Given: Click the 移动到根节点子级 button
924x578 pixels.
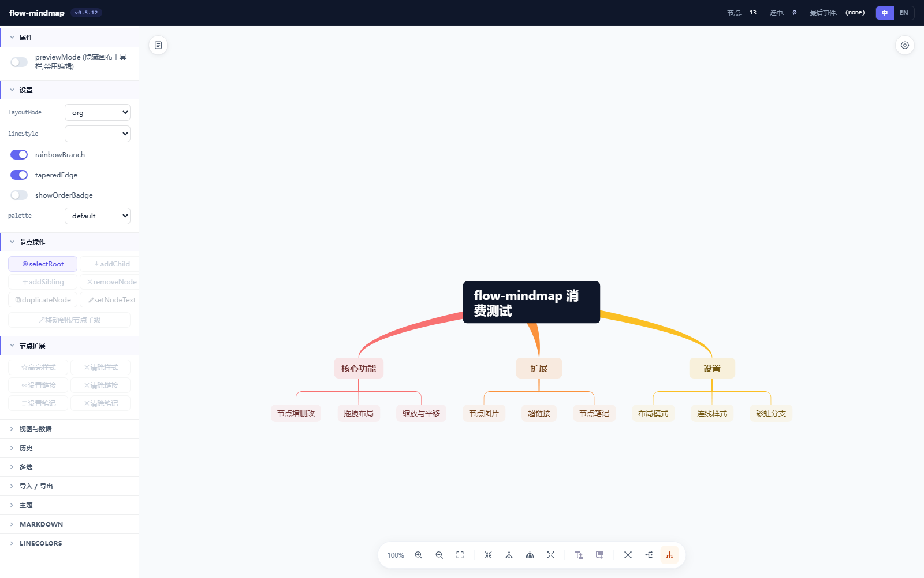Looking at the screenshot, I should coord(69,320).
